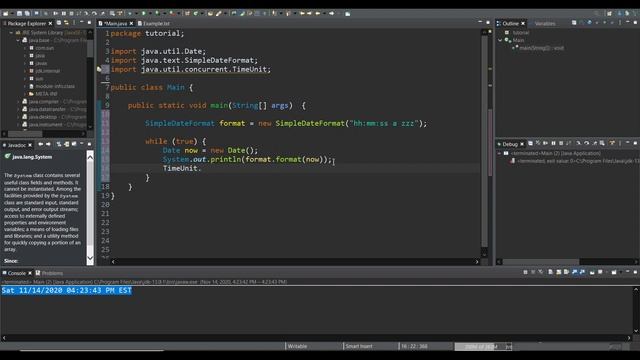Close the Main.java editor tab
640x360 pixels.
point(131,23)
